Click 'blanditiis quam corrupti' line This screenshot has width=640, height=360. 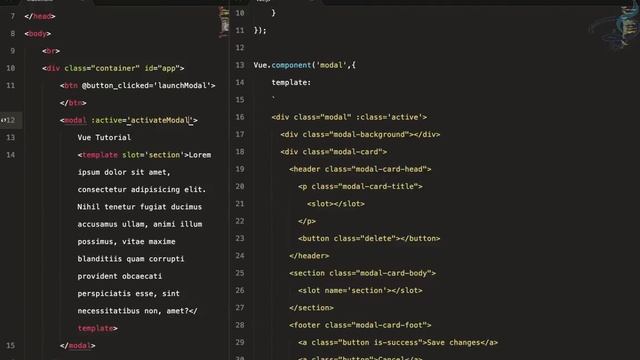point(131,259)
